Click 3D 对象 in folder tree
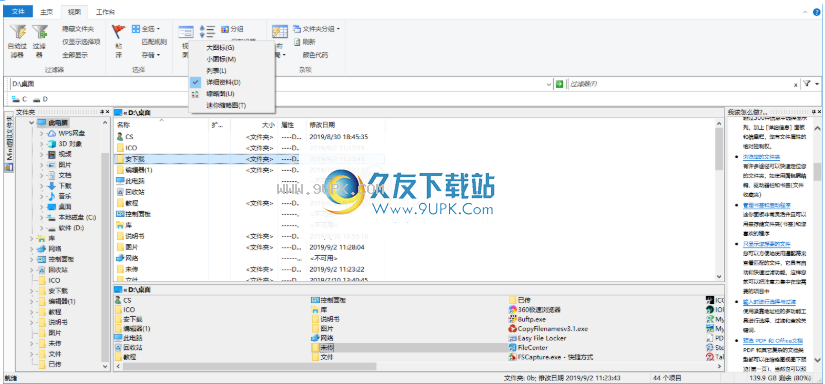Viewport: 825px width, 384px height. coord(65,144)
